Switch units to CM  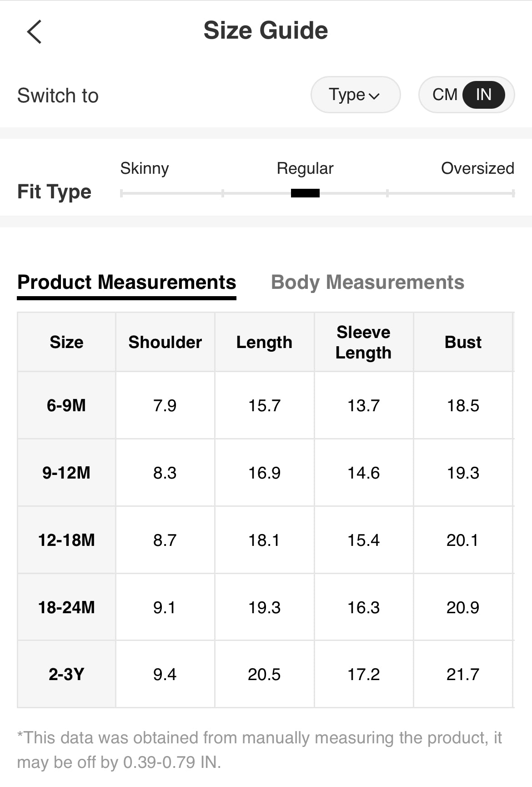coord(444,95)
